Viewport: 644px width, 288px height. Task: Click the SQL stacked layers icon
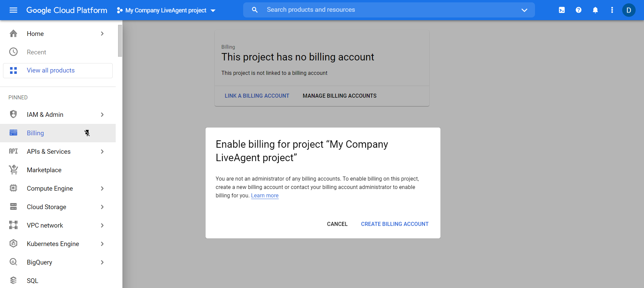coord(13,281)
